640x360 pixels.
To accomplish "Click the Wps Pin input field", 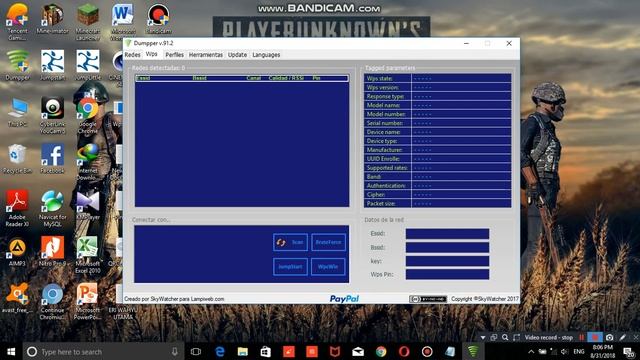I will pyautogui.click(x=447, y=274).
